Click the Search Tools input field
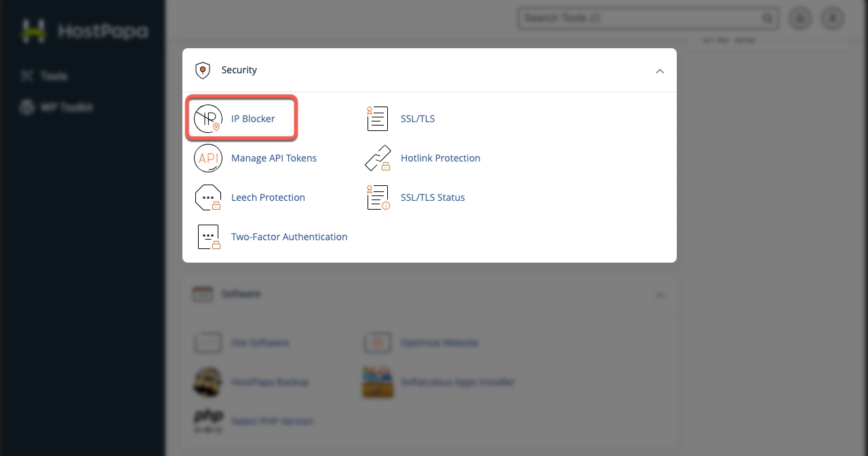 tap(648, 18)
